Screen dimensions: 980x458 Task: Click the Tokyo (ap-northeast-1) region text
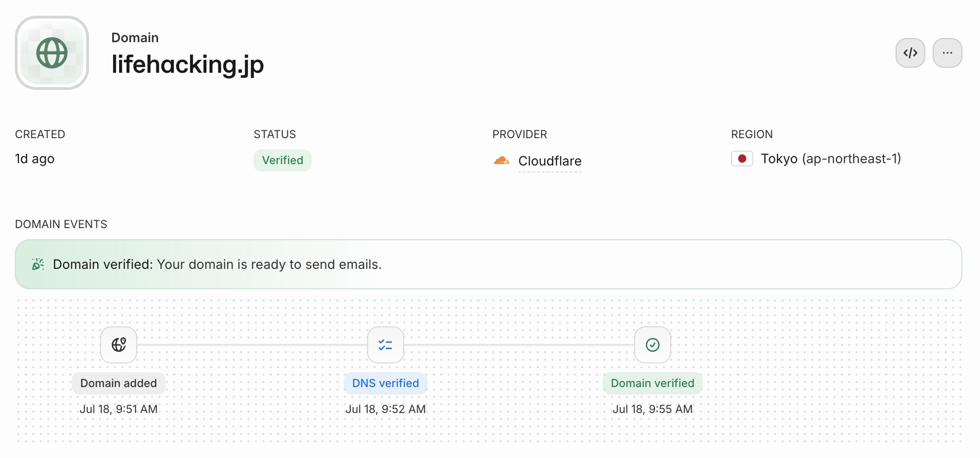(831, 159)
